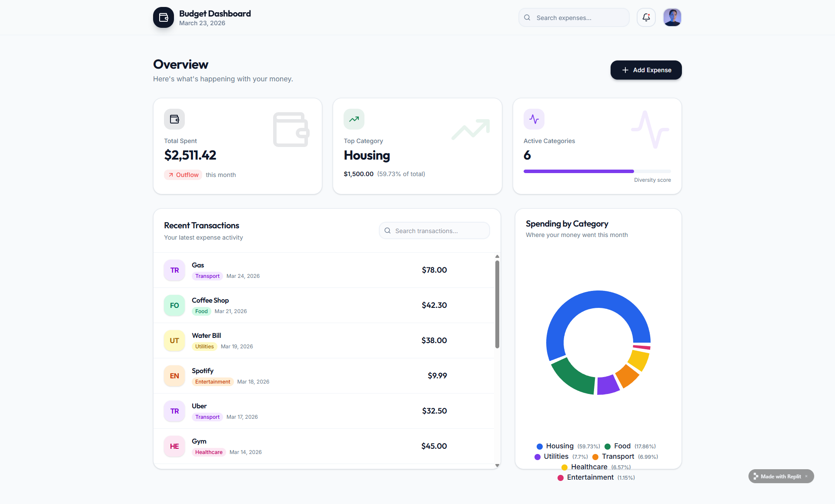Click the Outflow badge

click(x=183, y=175)
